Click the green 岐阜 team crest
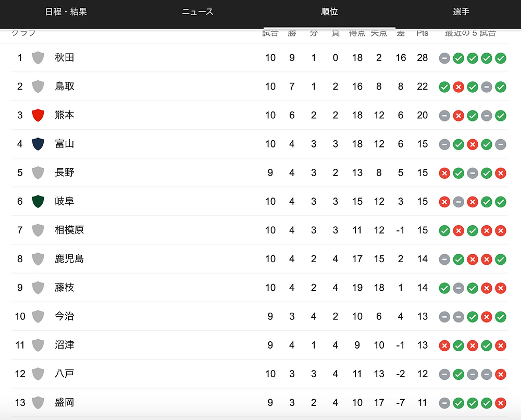The image size is (521, 420). [38, 201]
